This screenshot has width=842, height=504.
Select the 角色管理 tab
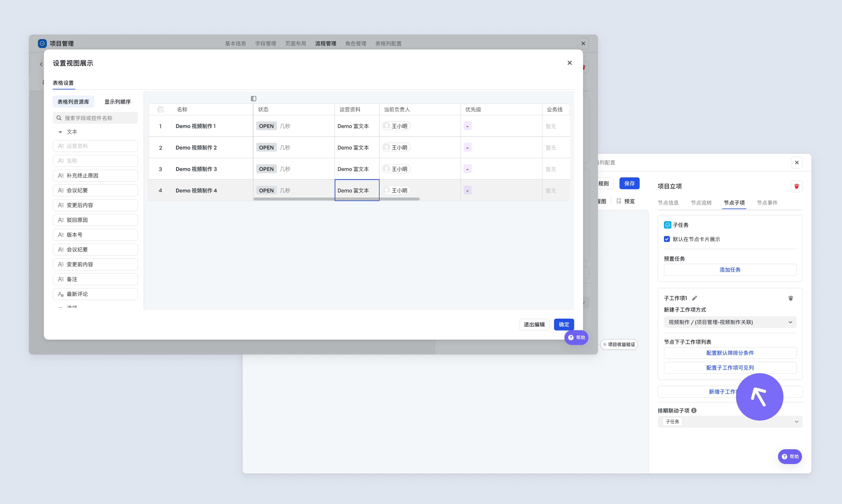coord(356,44)
